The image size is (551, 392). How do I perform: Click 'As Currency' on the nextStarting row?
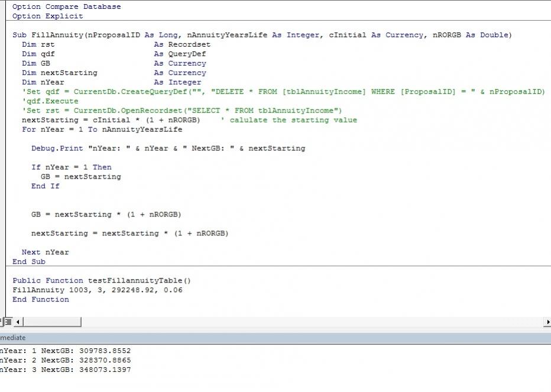180,73
